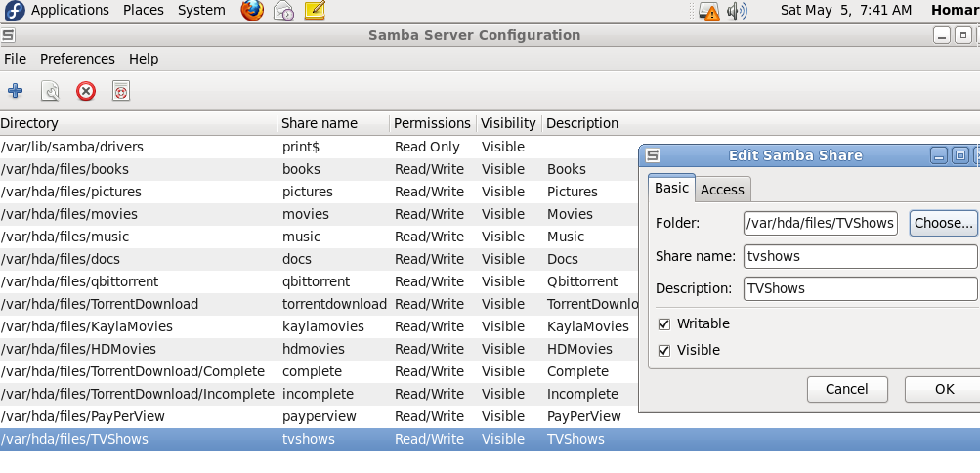Open the Places menu

pyautogui.click(x=143, y=10)
